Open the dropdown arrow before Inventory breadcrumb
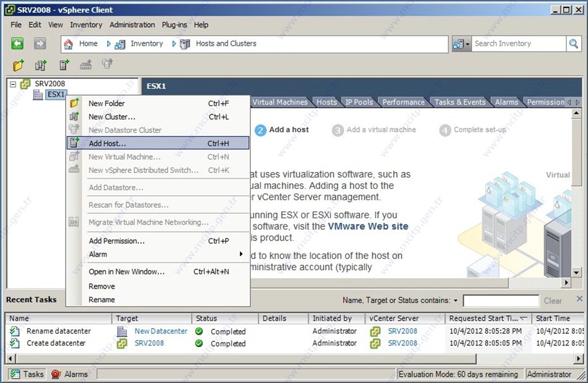This screenshot has height=383, width=588. [108, 44]
